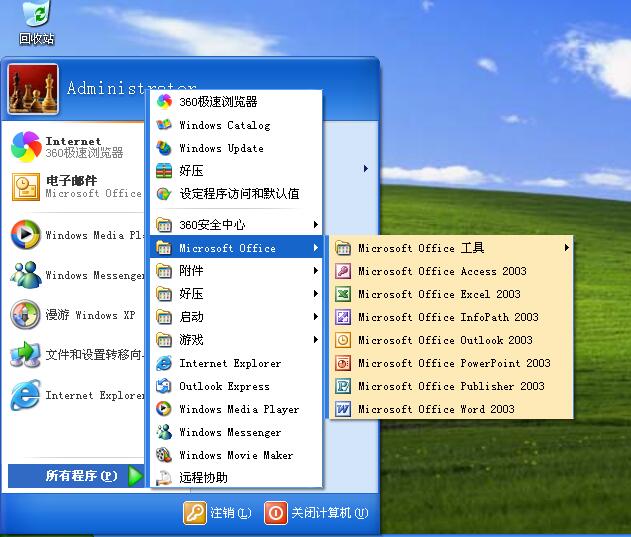Viewport: 631px width, 537px height.
Task: Click "Outlook Express" label
Action: click(x=224, y=386)
